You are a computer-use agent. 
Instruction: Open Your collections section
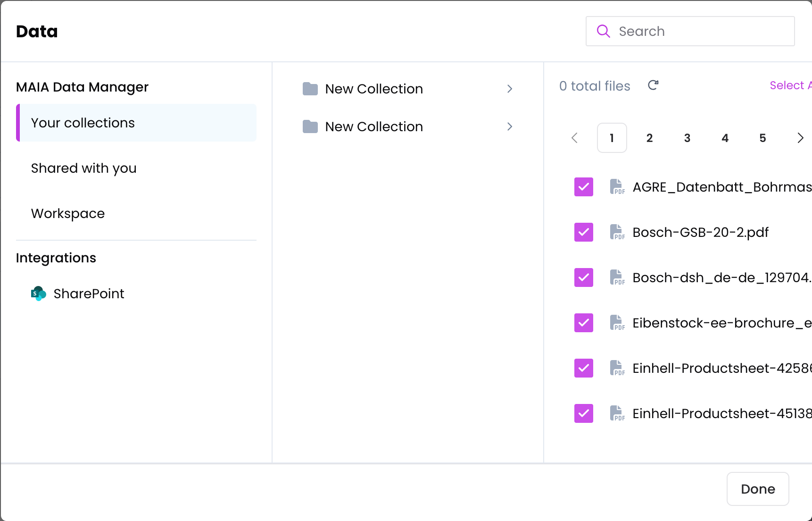(x=136, y=123)
